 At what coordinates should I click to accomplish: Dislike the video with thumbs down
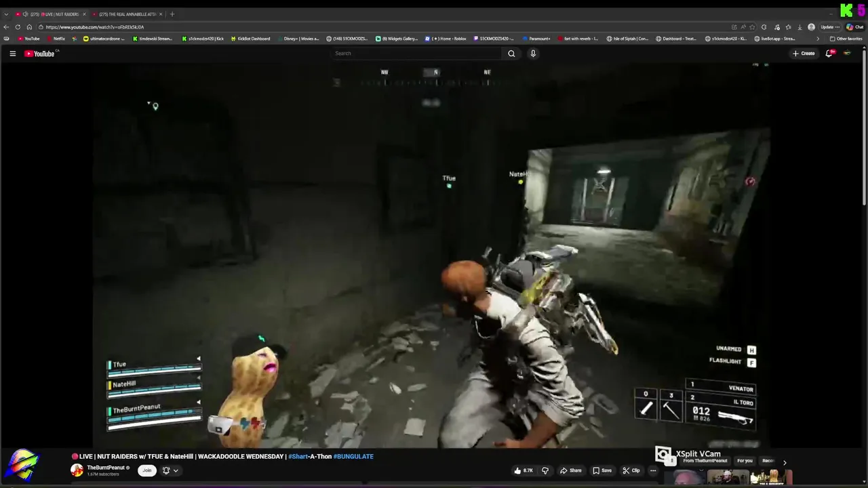click(545, 470)
